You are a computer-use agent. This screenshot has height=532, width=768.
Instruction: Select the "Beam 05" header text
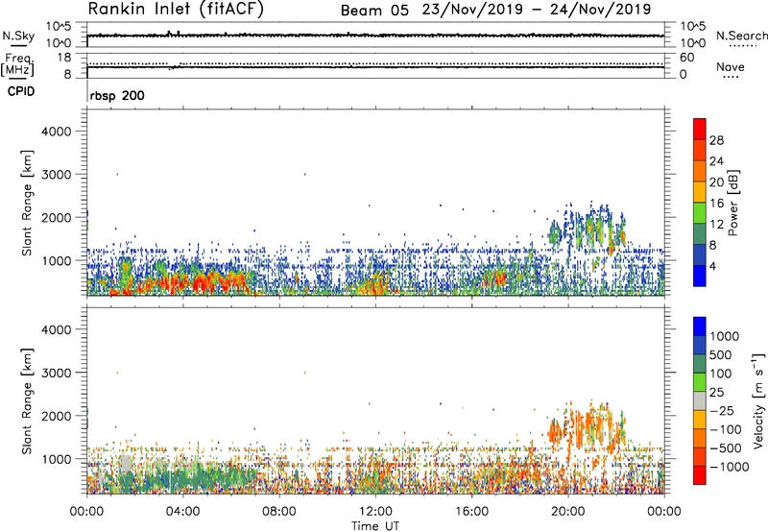(x=374, y=10)
